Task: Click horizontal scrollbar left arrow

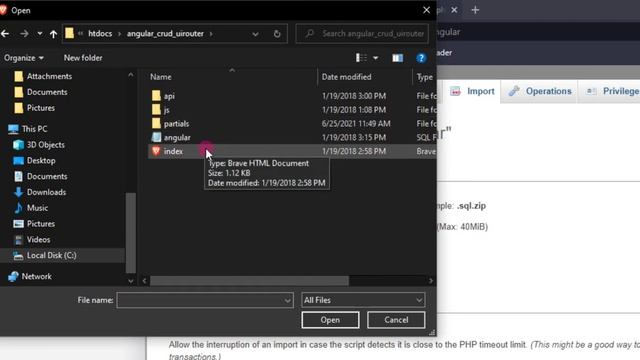Action: (x=144, y=281)
